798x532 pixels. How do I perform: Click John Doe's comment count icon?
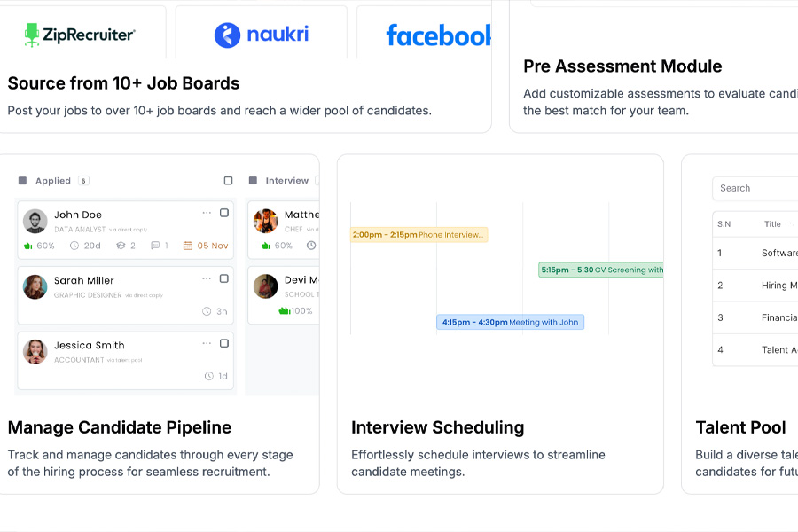[x=155, y=246]
